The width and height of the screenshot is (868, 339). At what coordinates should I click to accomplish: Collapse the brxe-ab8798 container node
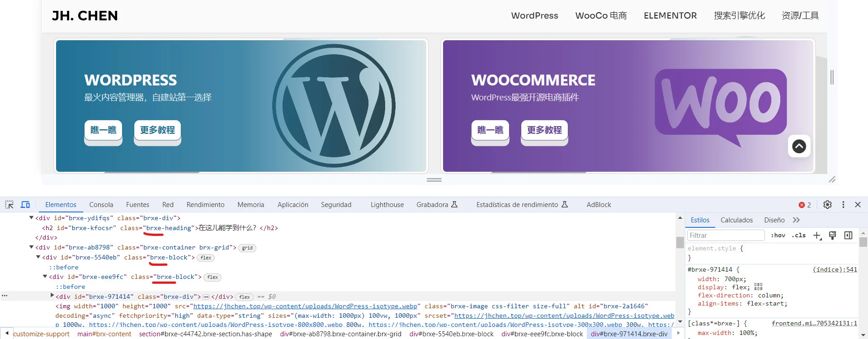(x=31, y=247)
